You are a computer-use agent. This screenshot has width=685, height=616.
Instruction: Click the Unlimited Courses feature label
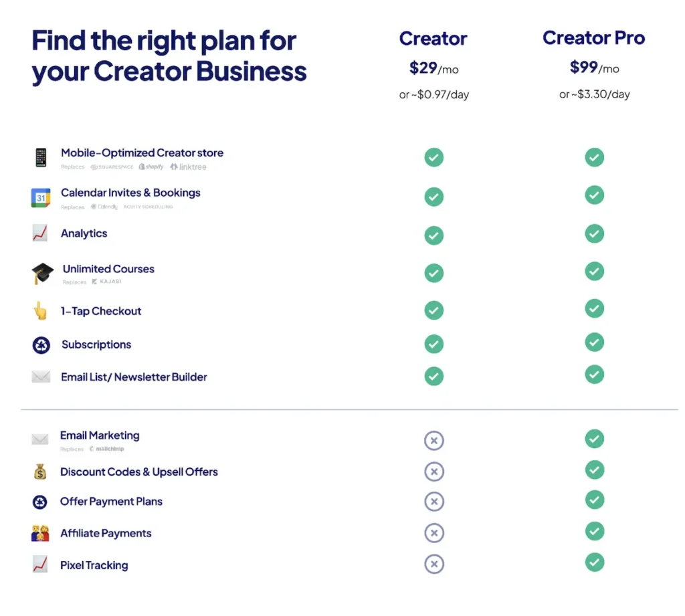108,269
